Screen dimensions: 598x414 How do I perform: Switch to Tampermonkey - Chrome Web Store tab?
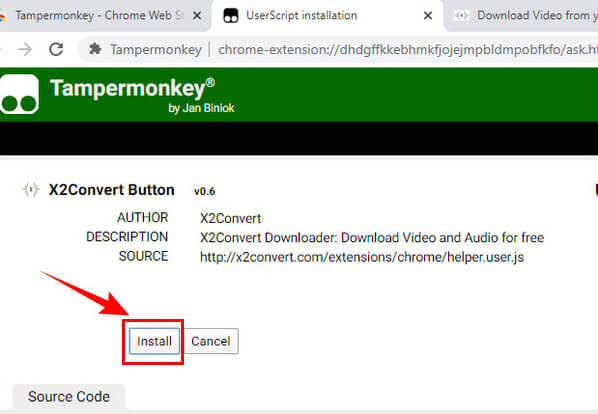point(99,16)
